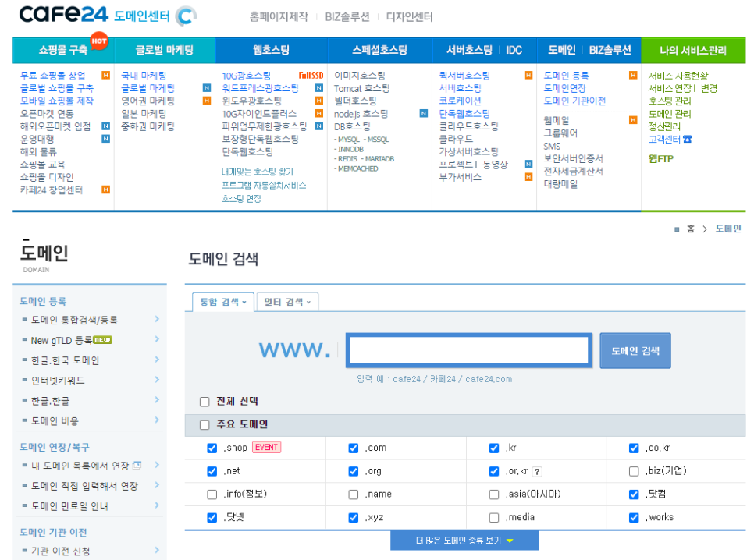Screen dimensions: 754x560
Task: Click the 도메인 검색 button
Action: 635,351
